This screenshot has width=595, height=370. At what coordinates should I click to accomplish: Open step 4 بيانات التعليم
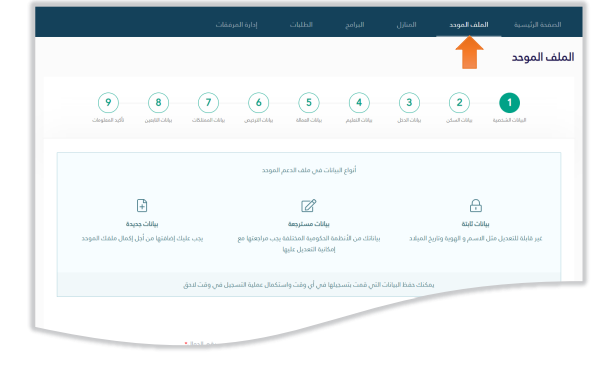pos(359,102)
